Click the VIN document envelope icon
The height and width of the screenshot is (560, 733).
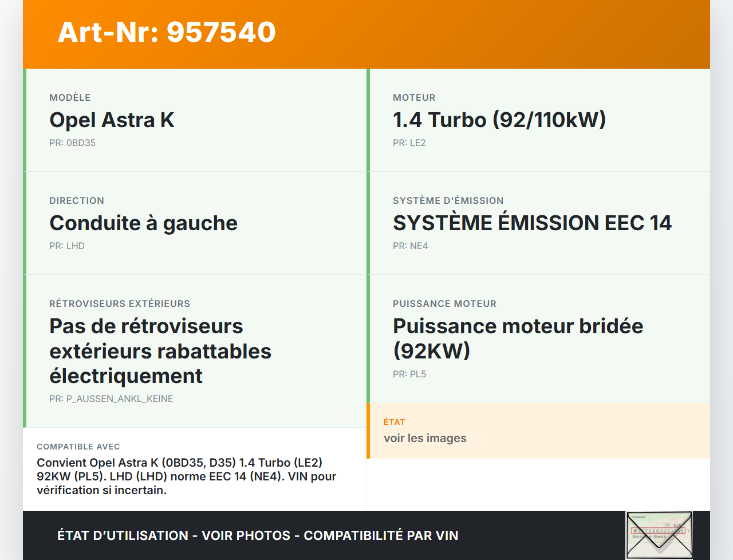(x=659, y=534)
